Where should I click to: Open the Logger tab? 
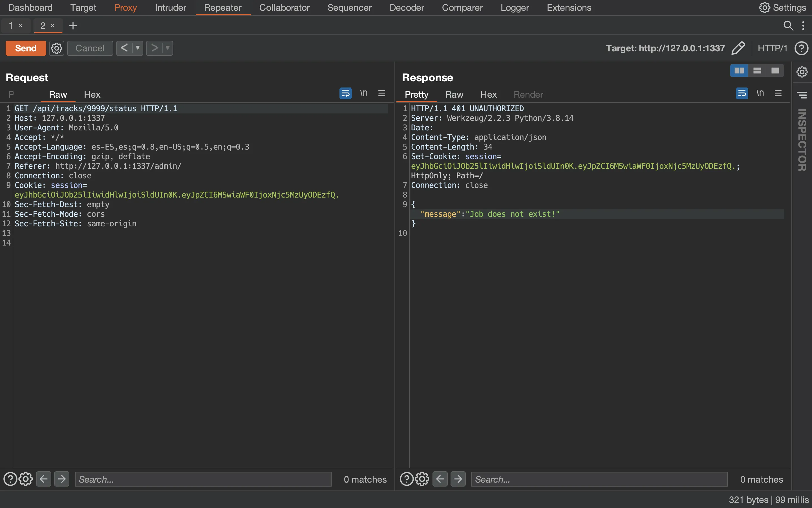[515, 7]
